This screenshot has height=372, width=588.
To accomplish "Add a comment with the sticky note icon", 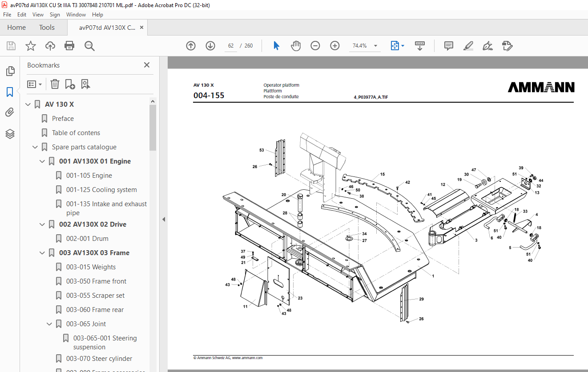I will (x=449, y=46).
